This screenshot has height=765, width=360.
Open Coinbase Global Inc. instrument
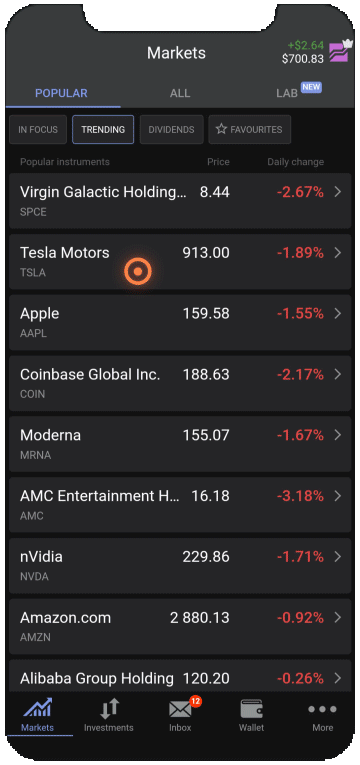point(180,383)
